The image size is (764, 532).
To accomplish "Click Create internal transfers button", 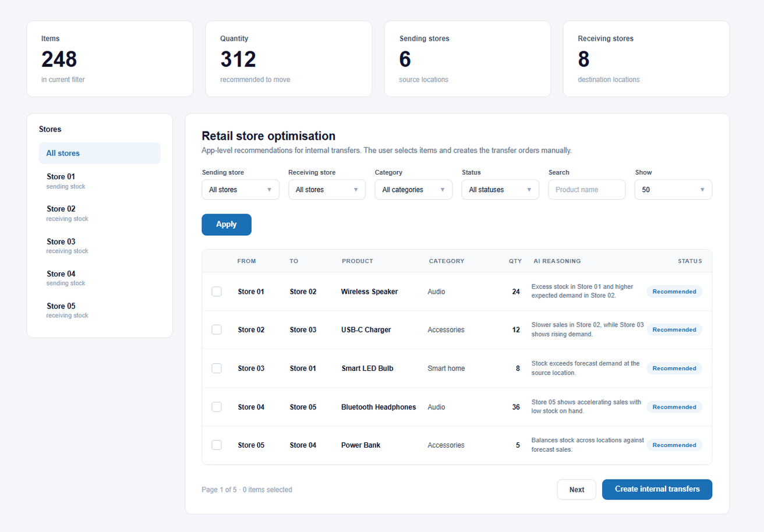I will (x=657, y=490).
